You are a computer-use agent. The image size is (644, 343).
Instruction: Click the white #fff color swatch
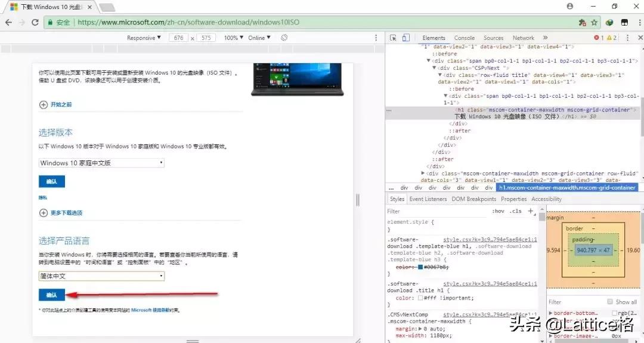coord(420,298)
